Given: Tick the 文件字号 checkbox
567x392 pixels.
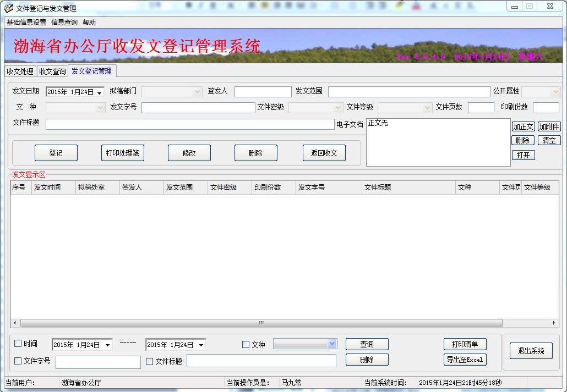Looking at the screenshot, I should tap(18, 361).
